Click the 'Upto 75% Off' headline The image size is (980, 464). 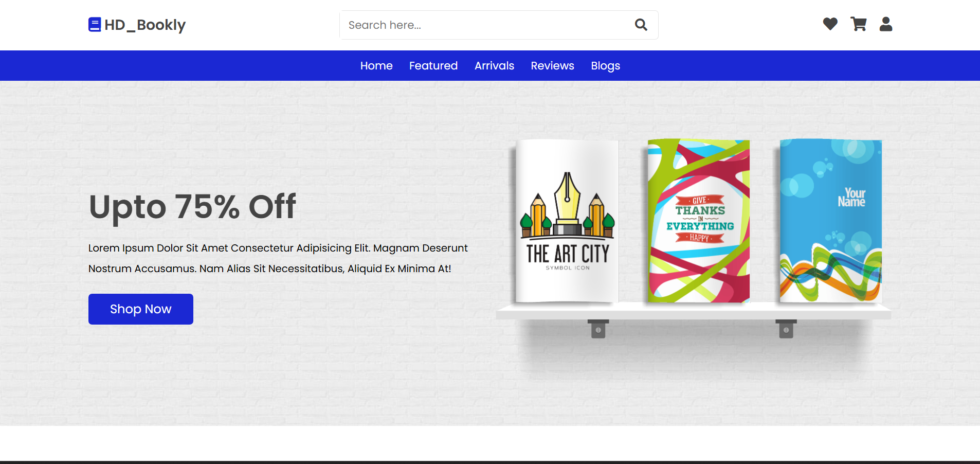pyautogui.click(x=192, y=207)
